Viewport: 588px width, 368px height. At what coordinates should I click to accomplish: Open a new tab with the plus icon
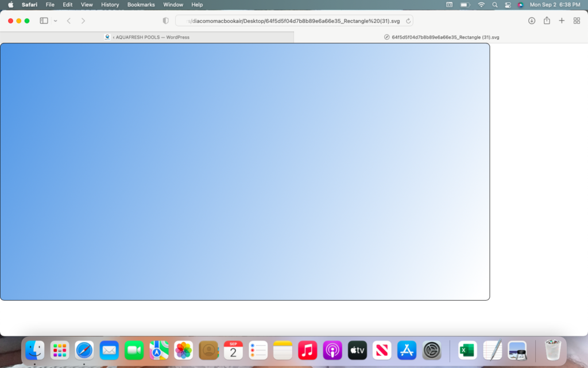(x=562, y=21)
